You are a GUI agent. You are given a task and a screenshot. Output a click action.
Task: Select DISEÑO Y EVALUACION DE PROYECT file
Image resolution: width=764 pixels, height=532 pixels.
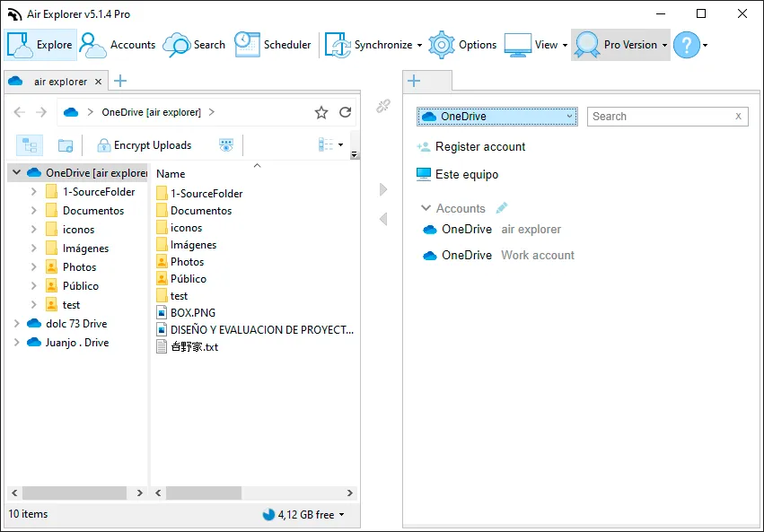[255, 329]
